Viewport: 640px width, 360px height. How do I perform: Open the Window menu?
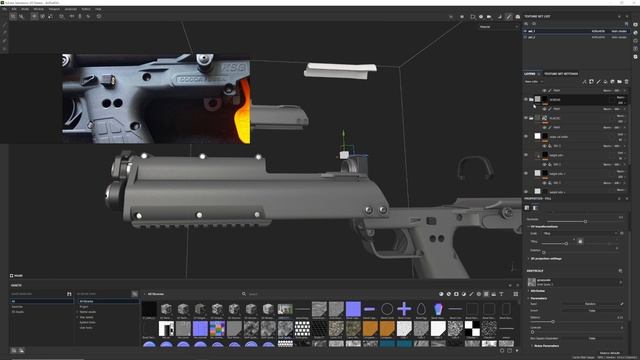coord(38,9)
